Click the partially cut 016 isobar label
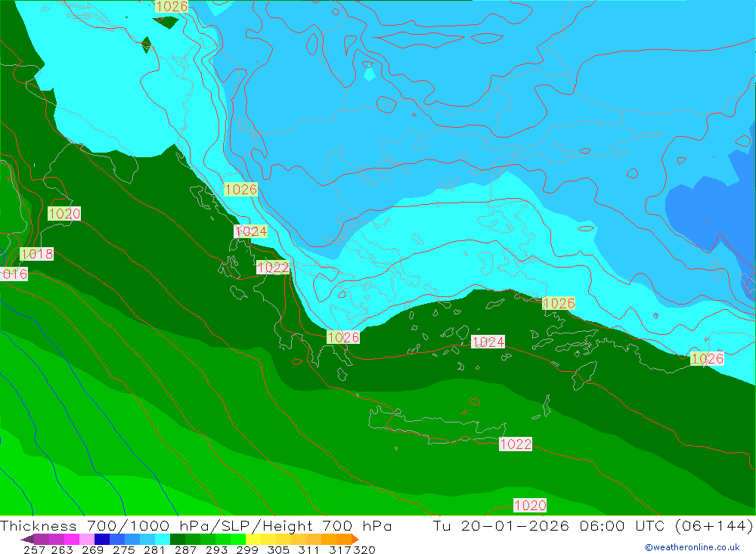 14,274
